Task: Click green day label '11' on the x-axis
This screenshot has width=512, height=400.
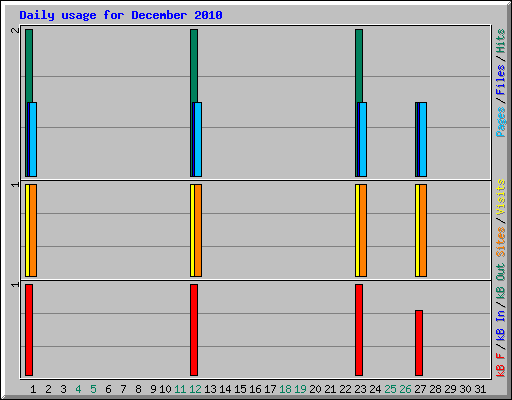Action: click(x=180, y=389)
